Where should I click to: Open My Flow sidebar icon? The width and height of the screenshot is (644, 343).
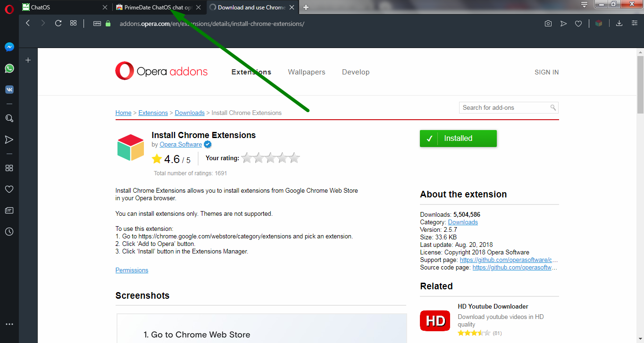tap(9, 139)
